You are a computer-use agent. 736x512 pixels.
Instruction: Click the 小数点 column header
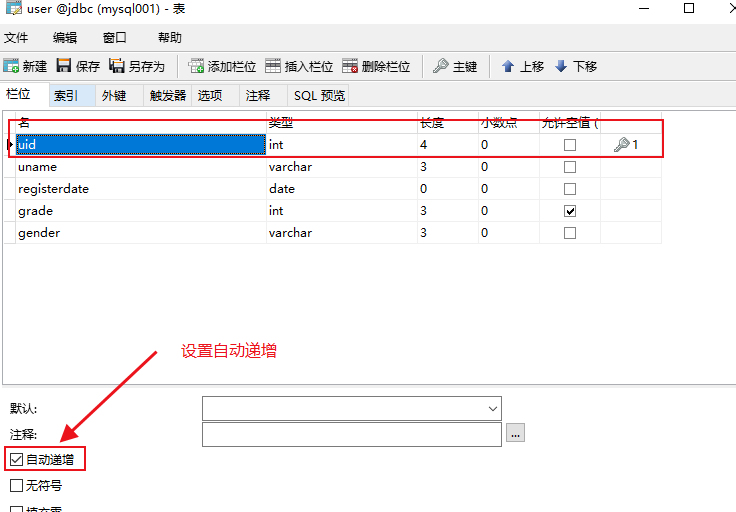509,123
